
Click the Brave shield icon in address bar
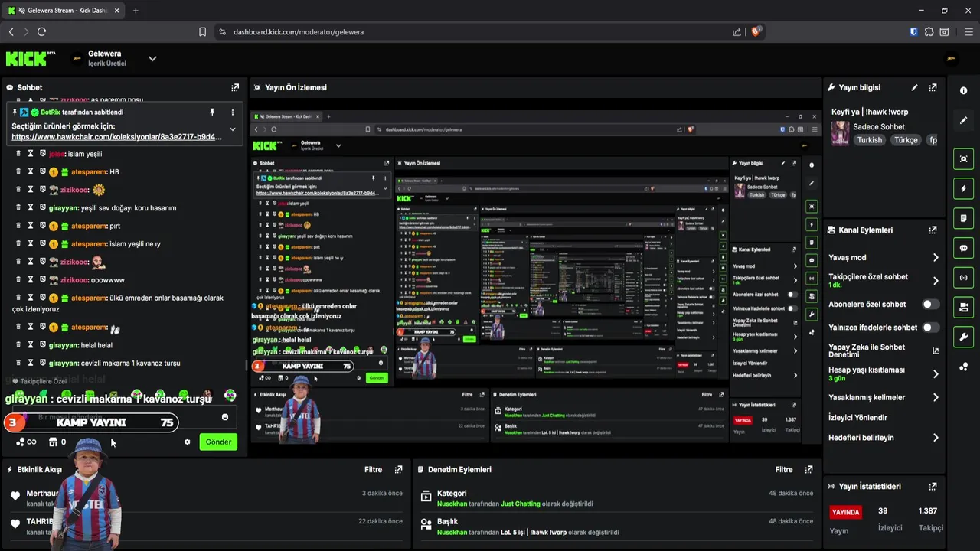[x=756, y=31]
